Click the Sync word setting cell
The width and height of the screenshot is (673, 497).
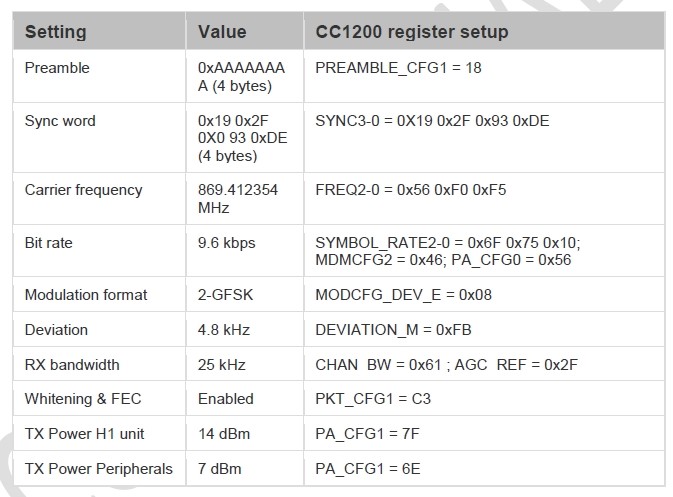(60, 121)
